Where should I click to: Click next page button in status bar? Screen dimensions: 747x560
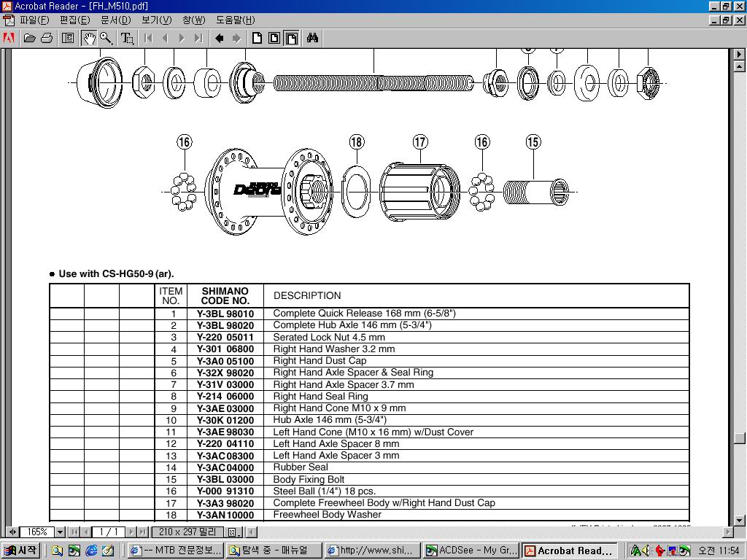point(131,532)
